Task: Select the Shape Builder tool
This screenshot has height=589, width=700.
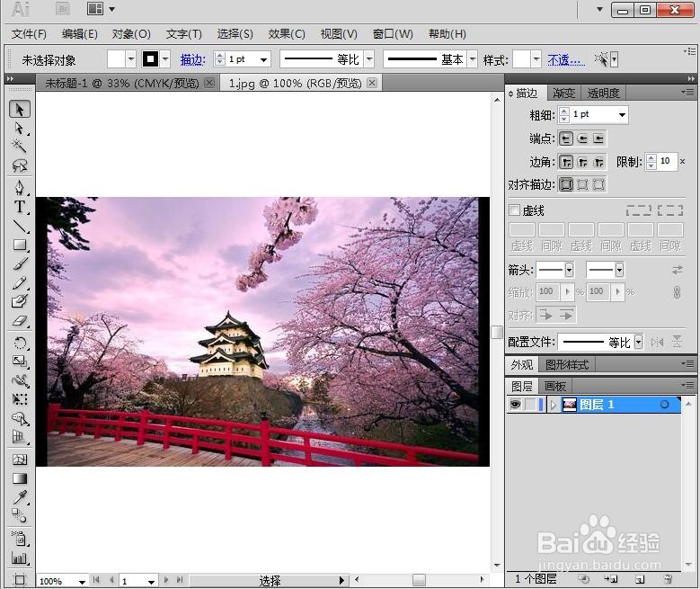Action: pyautogui.click(x=20, y=419)
